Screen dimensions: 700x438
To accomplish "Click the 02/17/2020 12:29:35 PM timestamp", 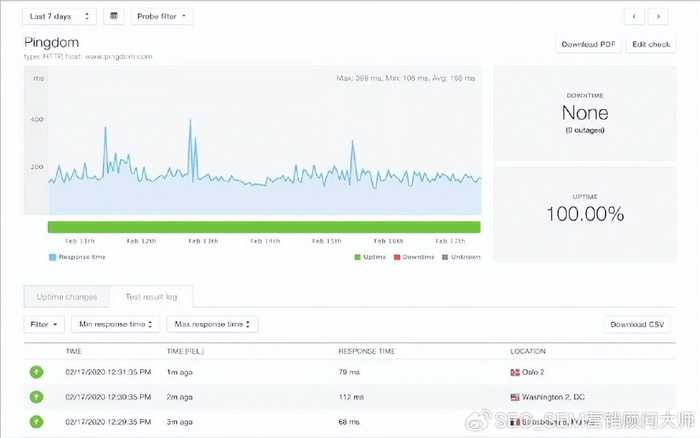I will pyautogui.click(x=108, y=422).
